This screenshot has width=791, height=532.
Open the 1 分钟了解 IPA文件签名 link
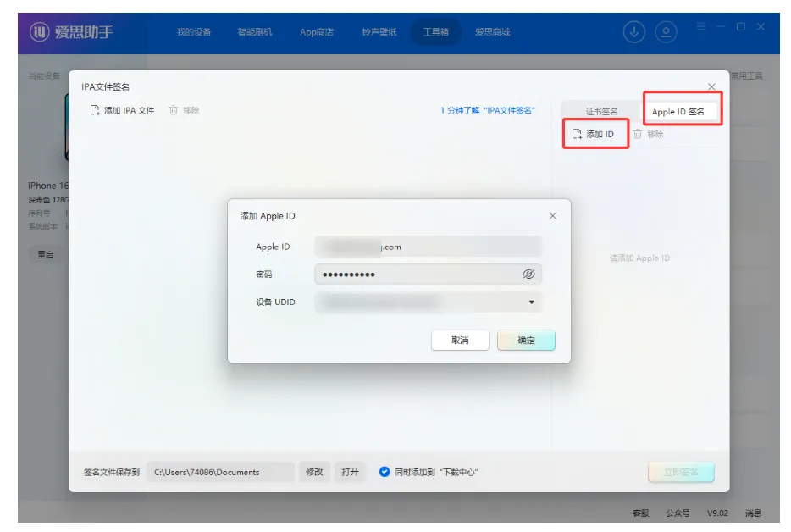pos(487,110)
